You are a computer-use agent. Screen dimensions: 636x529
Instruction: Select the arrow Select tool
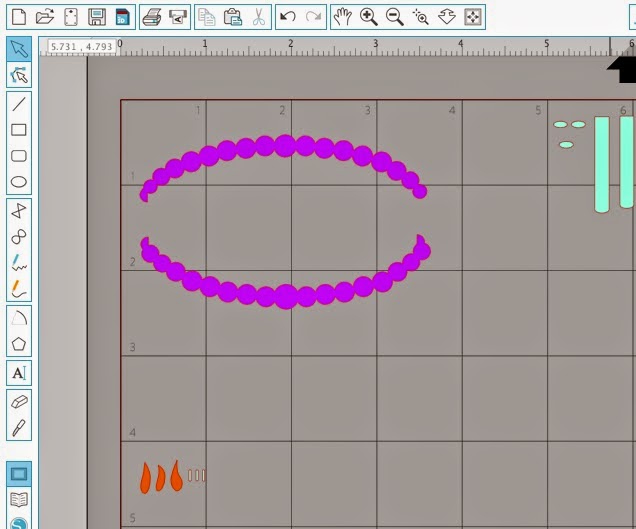coord(19,49)
